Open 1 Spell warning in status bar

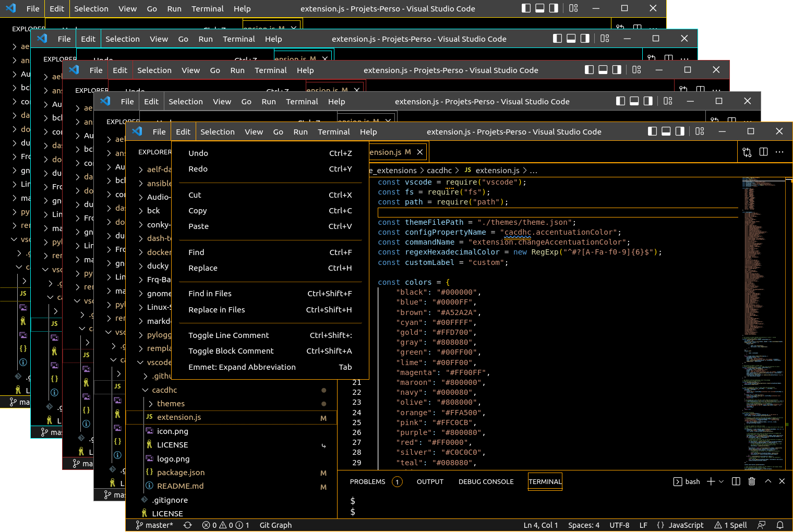[730, 525]
